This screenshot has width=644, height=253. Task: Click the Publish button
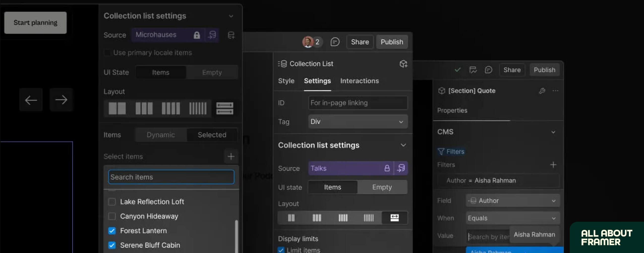[x=392, y=42]
